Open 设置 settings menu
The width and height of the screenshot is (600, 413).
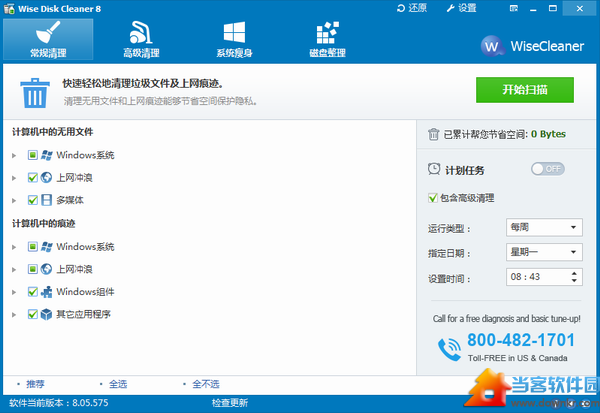461,8
